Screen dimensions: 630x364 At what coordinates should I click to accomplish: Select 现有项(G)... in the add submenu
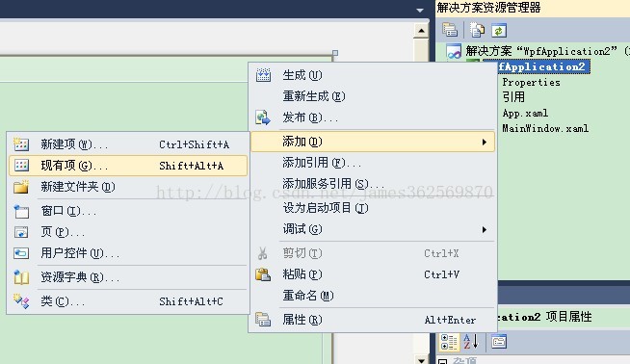point(128,166)
